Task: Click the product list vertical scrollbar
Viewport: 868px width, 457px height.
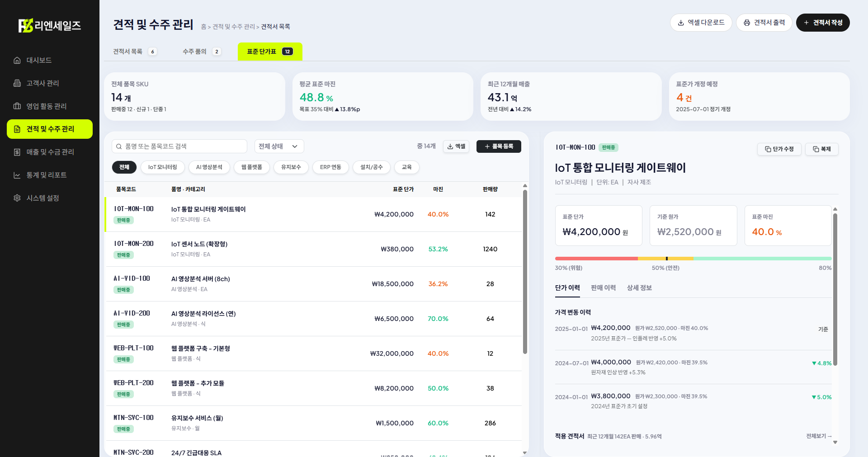Action: pyautogui.click(x=525, y=271)
